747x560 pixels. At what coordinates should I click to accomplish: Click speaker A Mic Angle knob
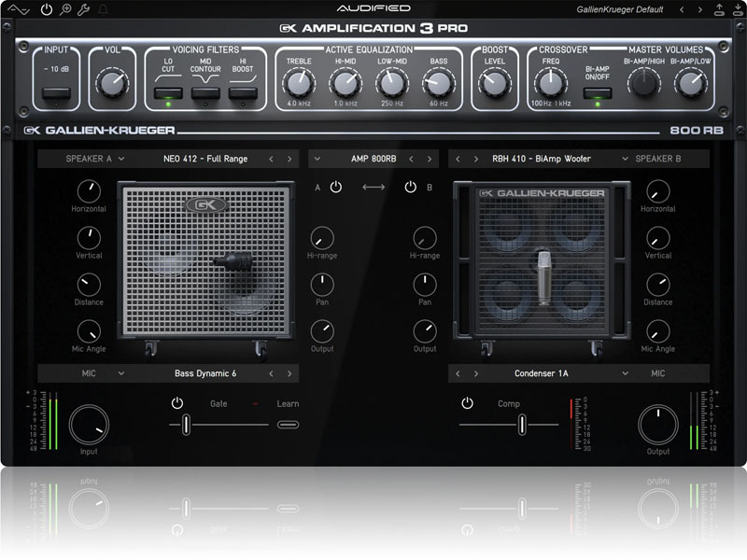click(89, 331)
